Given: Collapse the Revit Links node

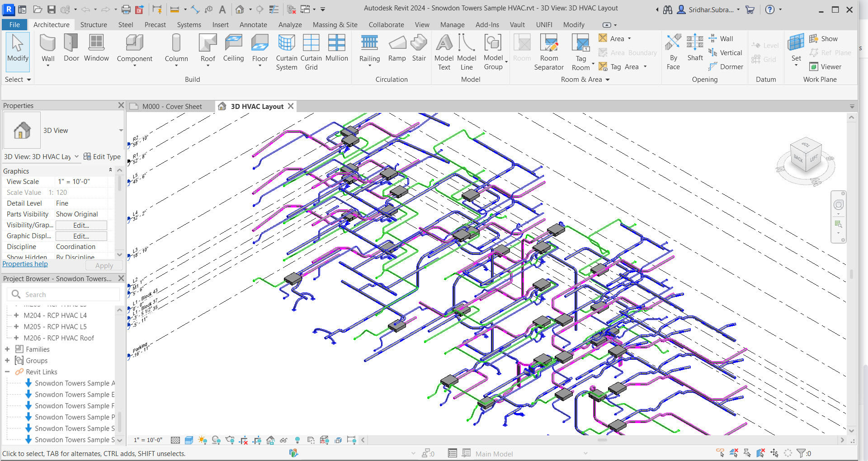Looking at the screenshot, I should [7, 372].
